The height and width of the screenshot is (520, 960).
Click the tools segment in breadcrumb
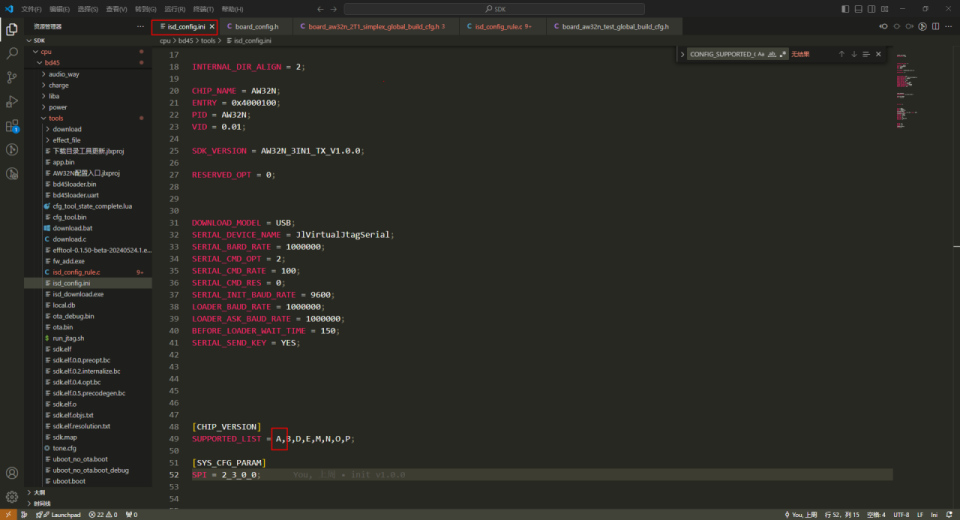(208, 40)
